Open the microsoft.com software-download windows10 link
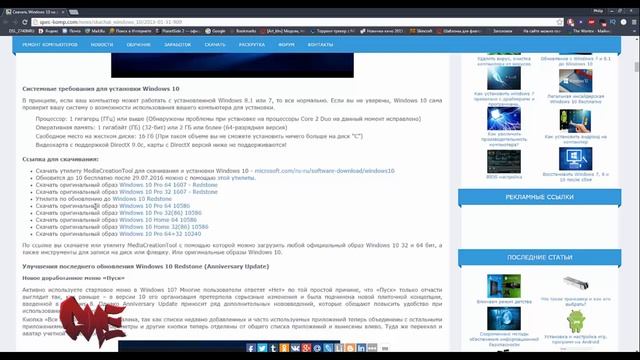The height and width of the screenshot is (360, 640). (x=324, y=171)
